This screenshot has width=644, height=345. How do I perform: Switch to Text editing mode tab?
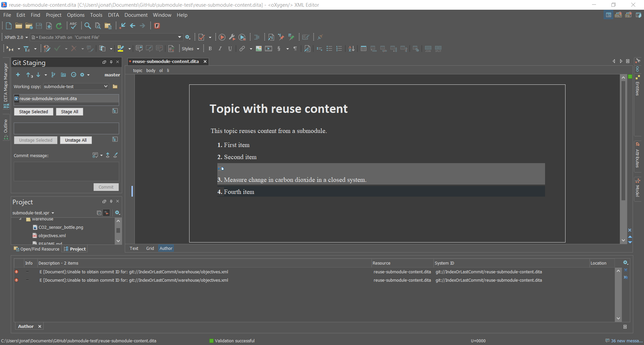[134, 248]
